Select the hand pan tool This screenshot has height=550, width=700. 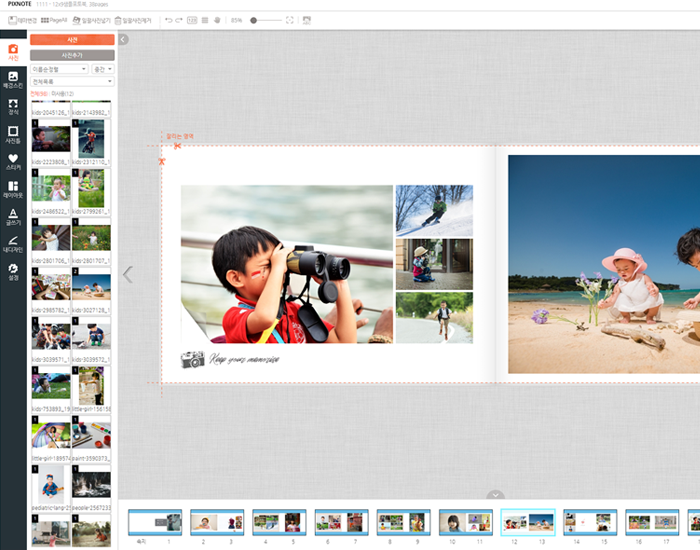218,20
